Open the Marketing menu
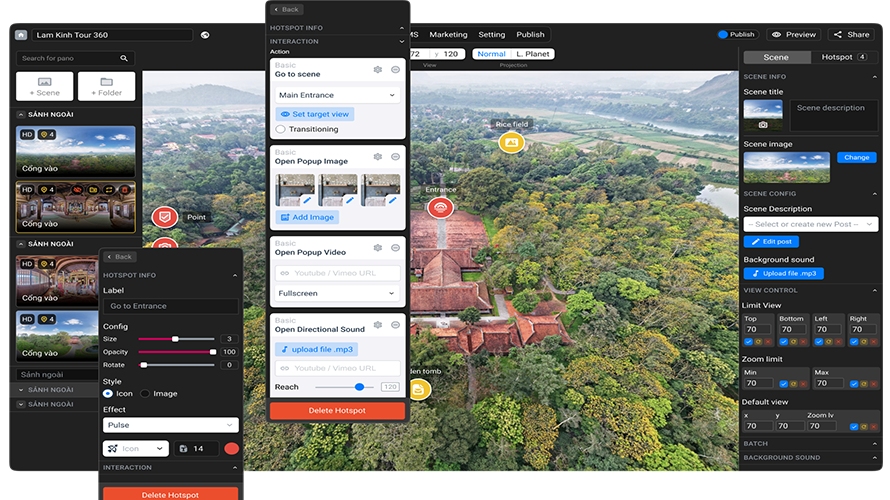Image resolution: width=890 pixels, height=500 pixels. point(448,35)
